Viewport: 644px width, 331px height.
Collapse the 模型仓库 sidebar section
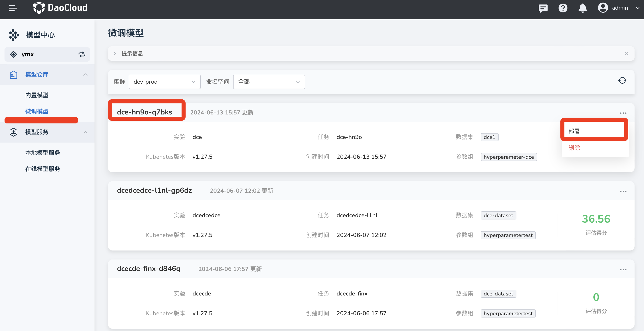coord(85,74)
